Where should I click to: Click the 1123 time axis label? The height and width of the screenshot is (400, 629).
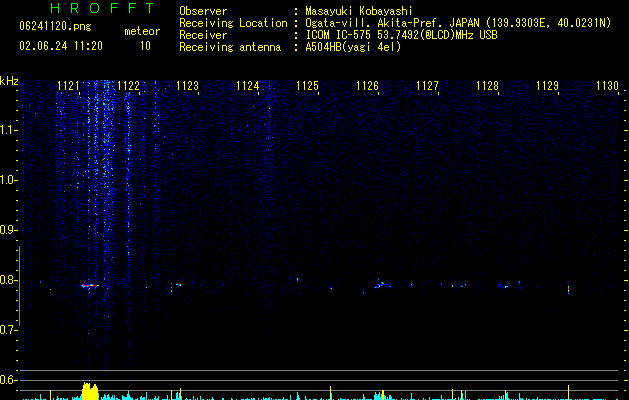click(x=188, y=86)
